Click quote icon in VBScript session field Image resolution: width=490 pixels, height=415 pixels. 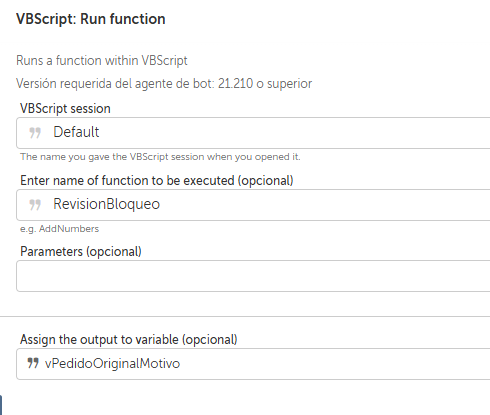click(x=35, y=133)
